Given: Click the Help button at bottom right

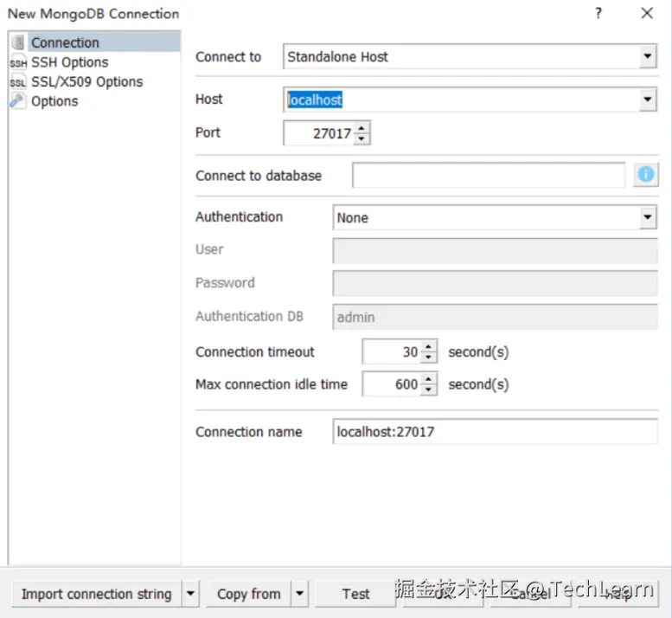Looking at the screenshot, I should (618, 594).
